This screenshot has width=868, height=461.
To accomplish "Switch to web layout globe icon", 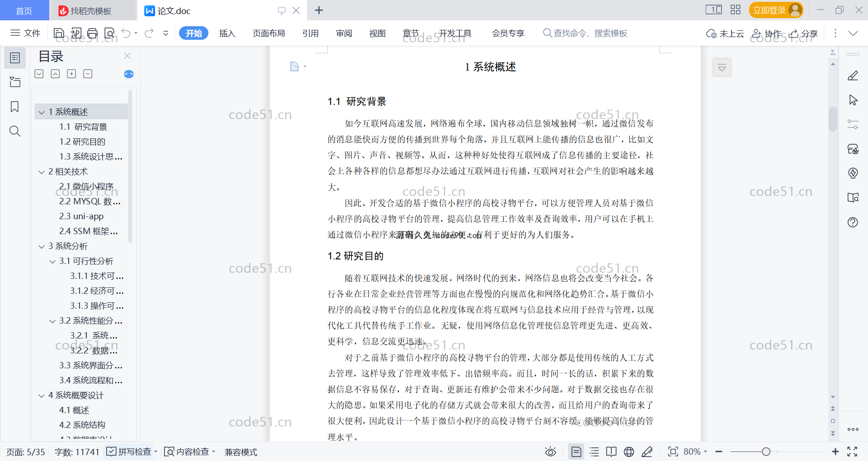I will [x=629, y=452].
